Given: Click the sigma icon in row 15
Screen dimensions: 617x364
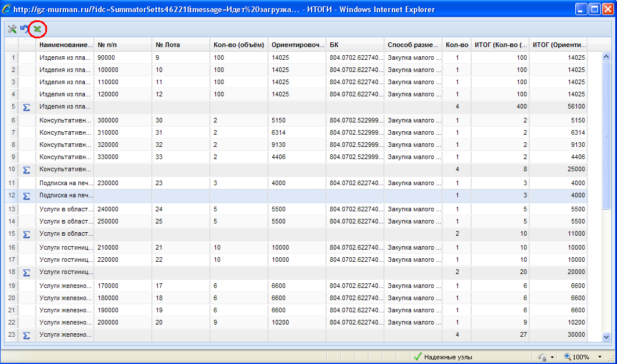Looking at the screenshot, I should pyautogui.click(x=26, y=234).
